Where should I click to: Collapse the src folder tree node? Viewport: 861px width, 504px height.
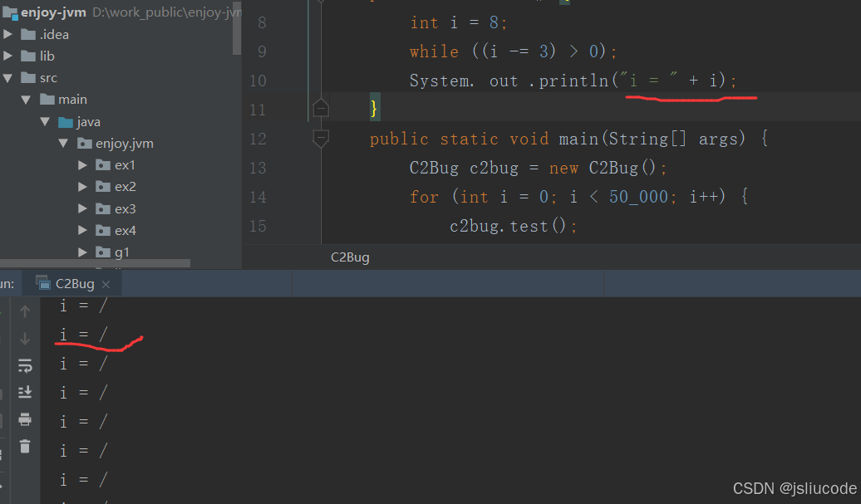coord(9,78)
